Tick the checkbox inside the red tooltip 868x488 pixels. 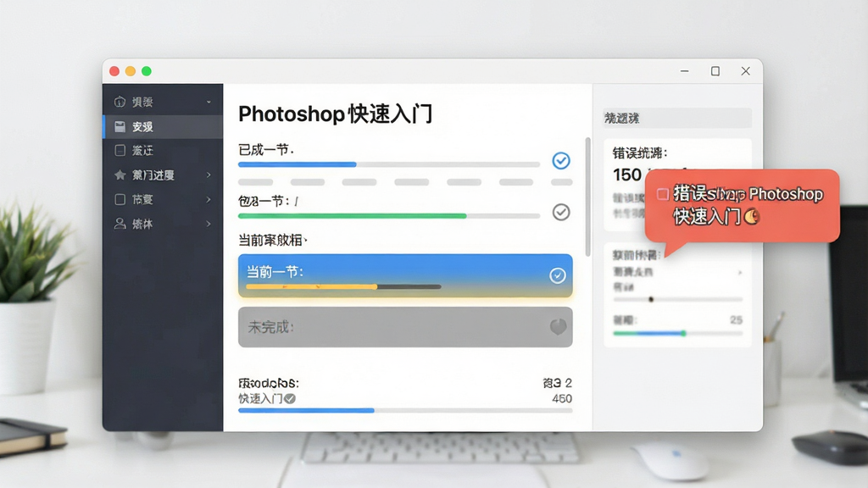(663, 194)
